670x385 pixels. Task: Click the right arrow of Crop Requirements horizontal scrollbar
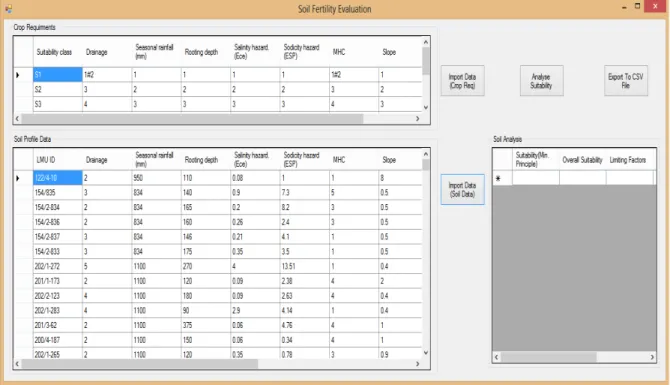[x=417, y=118]
